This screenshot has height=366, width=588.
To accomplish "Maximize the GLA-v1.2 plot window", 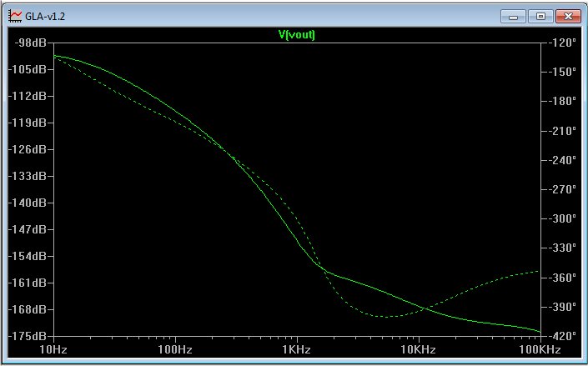I will pos(540,17).
